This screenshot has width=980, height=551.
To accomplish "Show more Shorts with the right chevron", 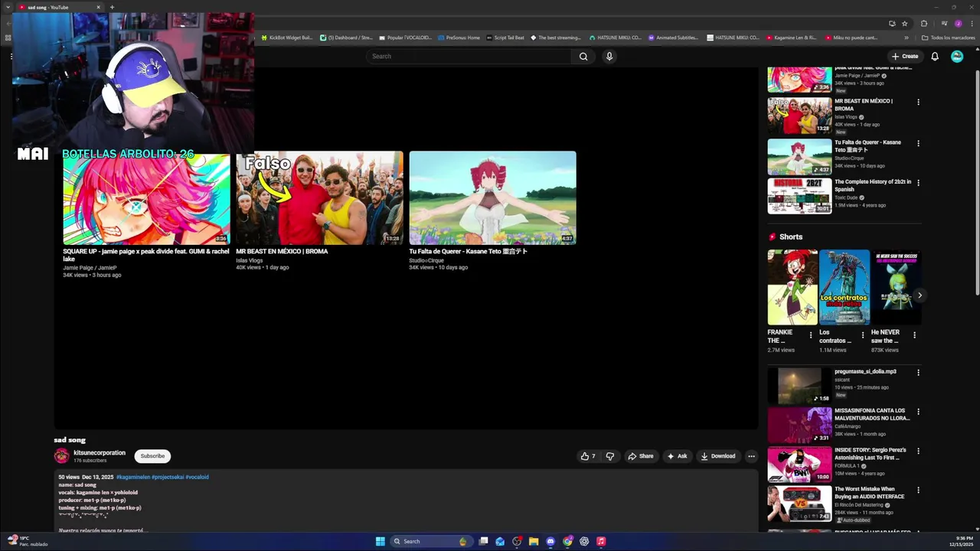I will tap(920, 295).
